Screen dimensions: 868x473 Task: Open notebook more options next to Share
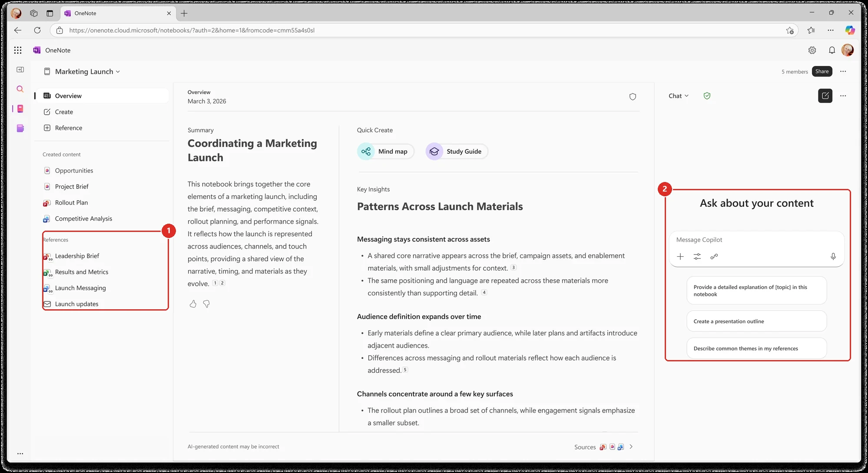pos(843,72)
